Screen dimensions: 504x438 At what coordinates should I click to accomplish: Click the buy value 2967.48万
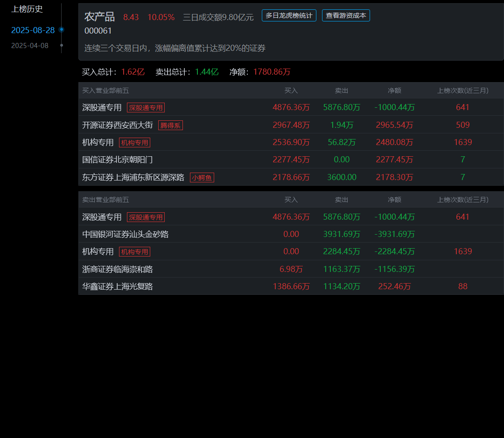pos(291,125)
